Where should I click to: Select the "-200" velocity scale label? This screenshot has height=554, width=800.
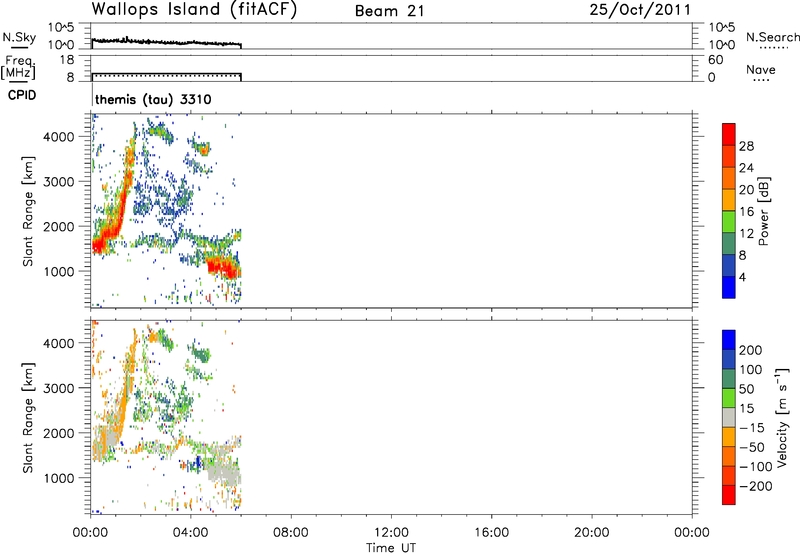click(756, 486)
